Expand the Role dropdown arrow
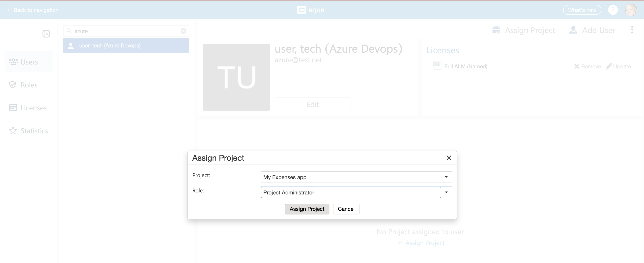The image size is (644, 263). click(x=446, y=192)
